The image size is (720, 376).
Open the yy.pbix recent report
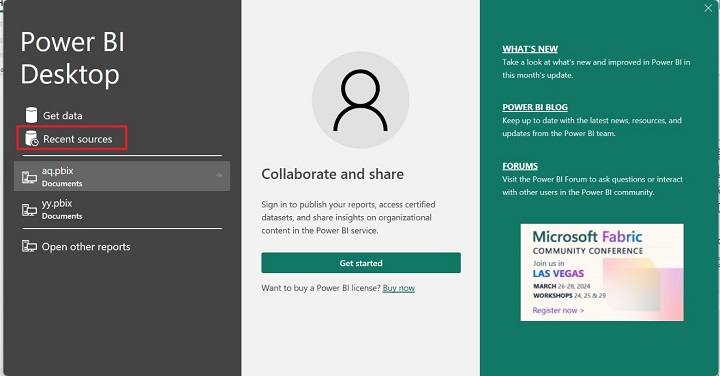point(122,209)
